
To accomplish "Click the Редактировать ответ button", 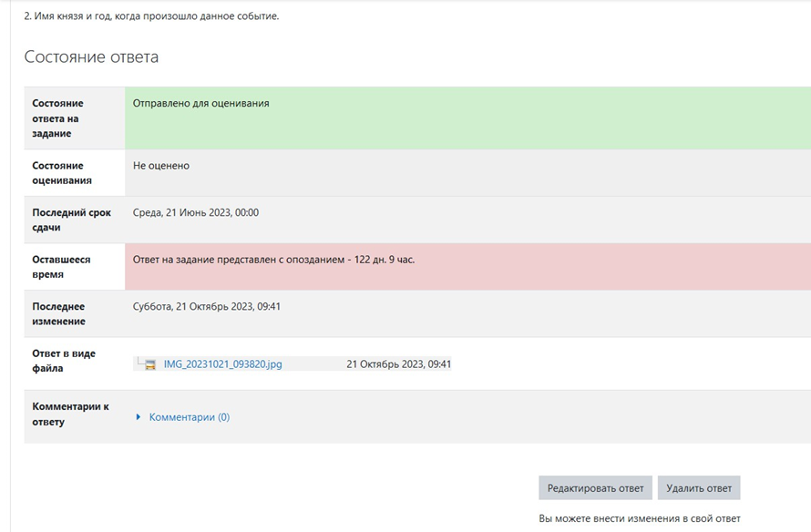I will 595,488.
